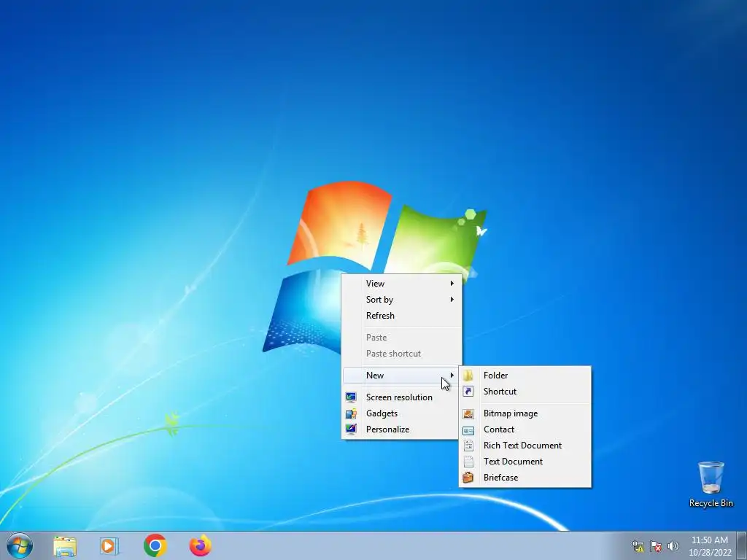Click the Show desktop button at taskbar edge
This screenshot has height=560, width=747.
pos(742,546)
